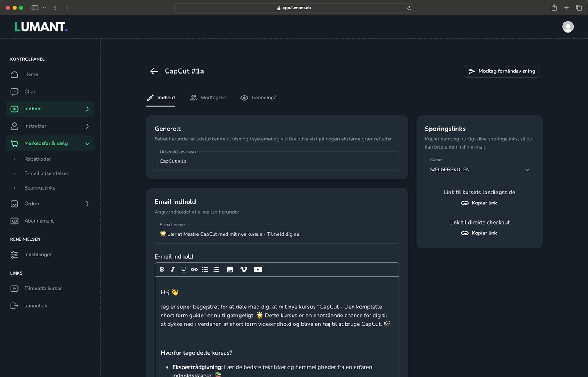Open Rabatkoder submenu item
The height and width of the screenshot is (377, 588).
pos(37,159)
